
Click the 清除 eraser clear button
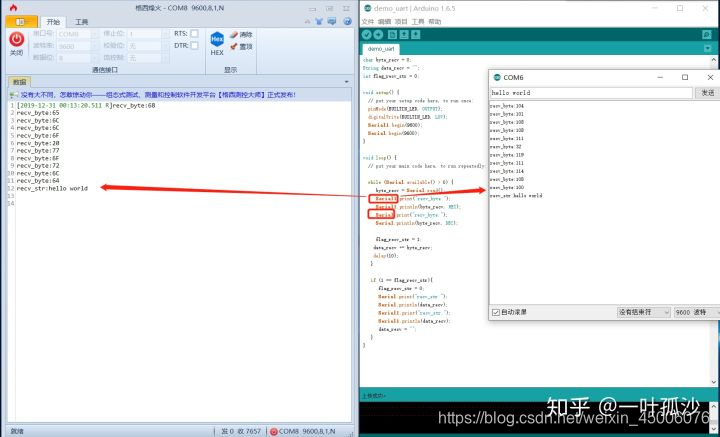coord(242,34)
